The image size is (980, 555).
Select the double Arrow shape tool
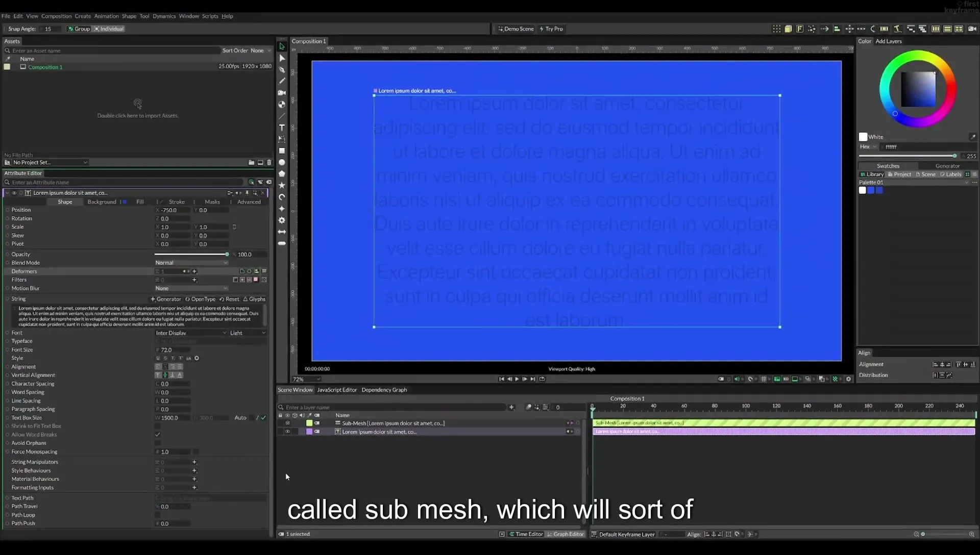point(282,232)
